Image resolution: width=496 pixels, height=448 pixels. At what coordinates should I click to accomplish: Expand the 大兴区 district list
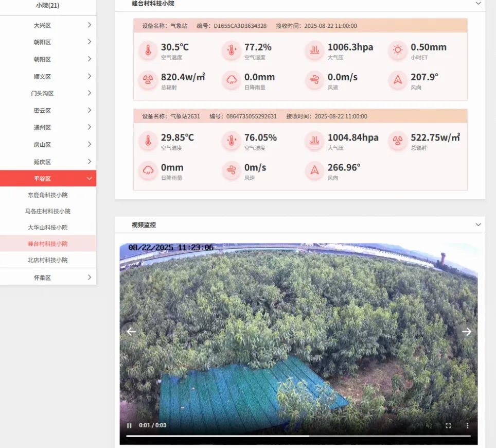pos(89,25)
